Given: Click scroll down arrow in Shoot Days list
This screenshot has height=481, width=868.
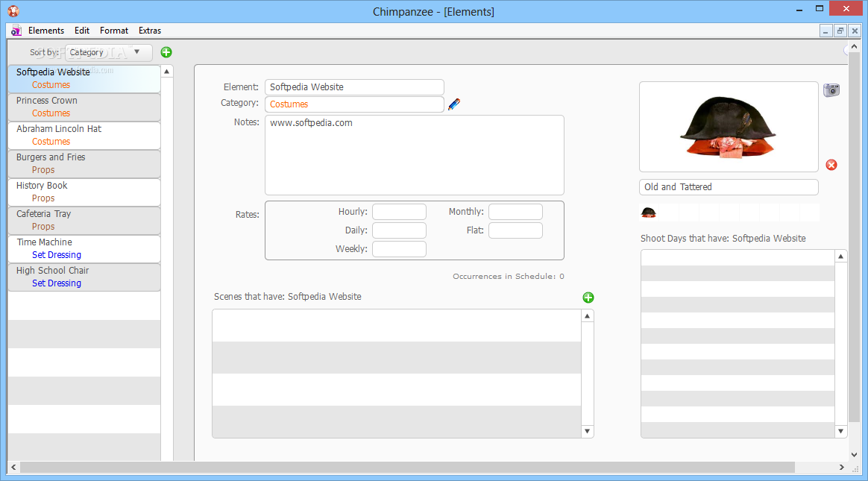Looking at the screenshot, I should click(x=841, y=431).
